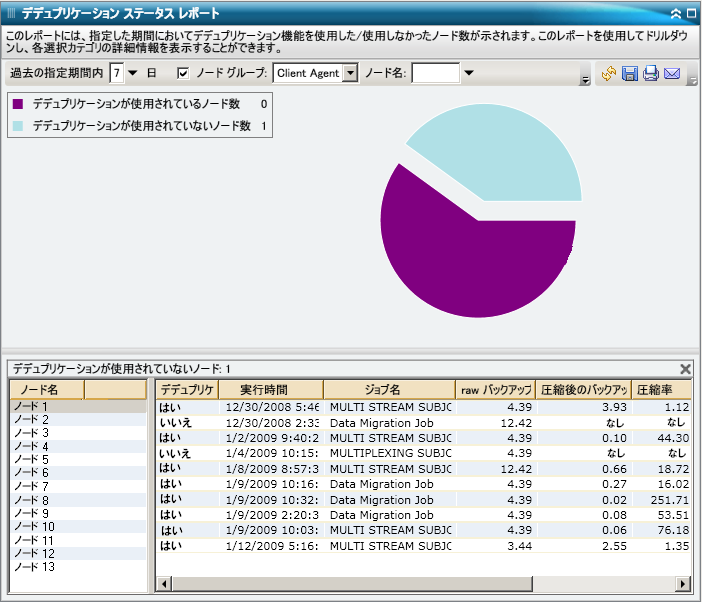Select ノード 5 in the node list
This screenshot has width=702, height=602.
click(x=30, y=460)
